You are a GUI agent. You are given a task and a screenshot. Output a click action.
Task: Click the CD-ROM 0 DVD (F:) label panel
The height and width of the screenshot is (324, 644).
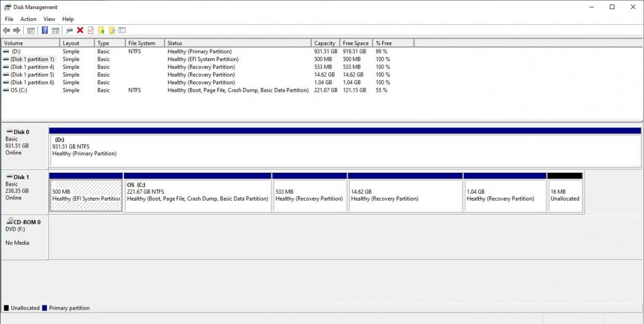25,238
